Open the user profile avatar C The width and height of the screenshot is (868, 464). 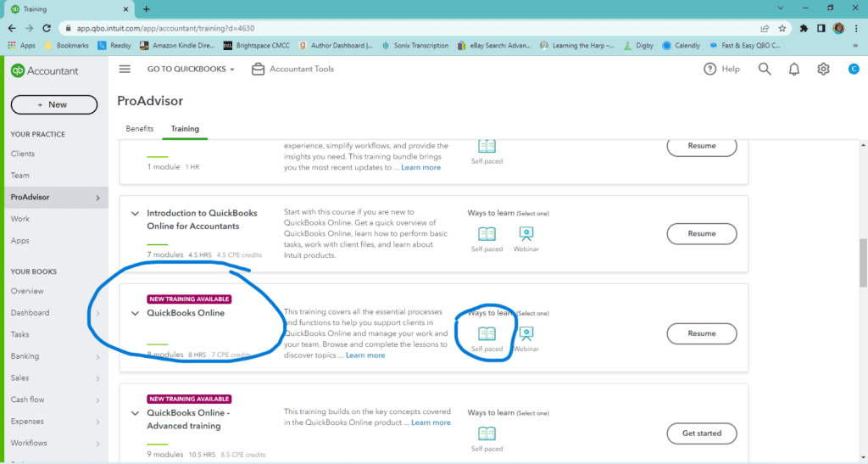853,69
